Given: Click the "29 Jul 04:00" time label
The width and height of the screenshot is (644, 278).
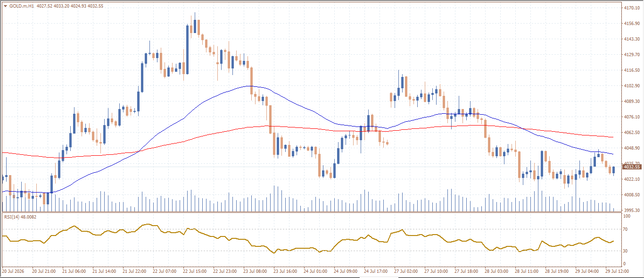Looking at the screenshot, I should click(587, 271).
